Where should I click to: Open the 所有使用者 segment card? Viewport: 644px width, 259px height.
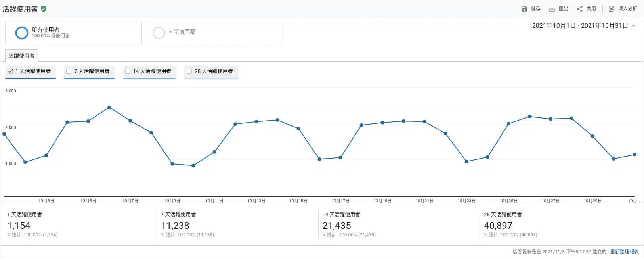73,33
